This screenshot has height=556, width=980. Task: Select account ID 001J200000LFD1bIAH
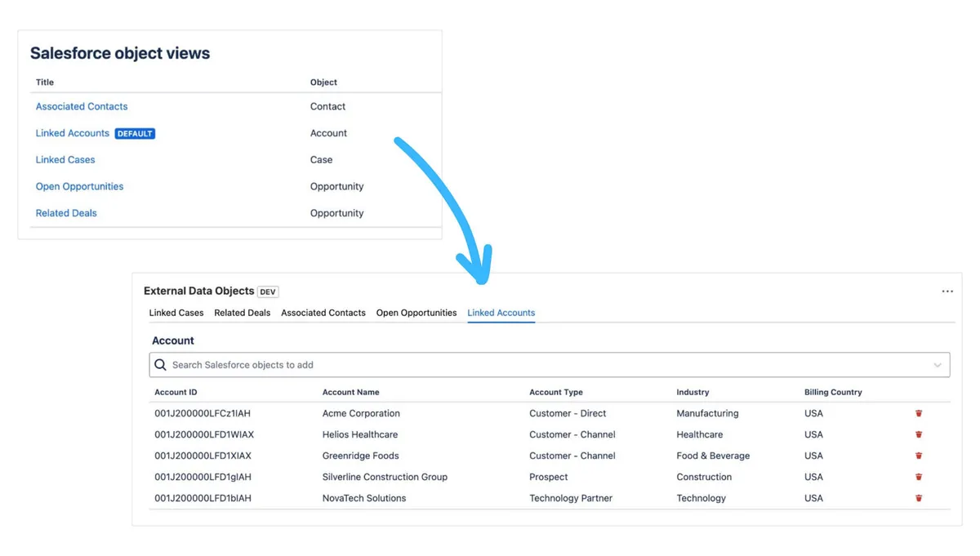pos(203,498)
